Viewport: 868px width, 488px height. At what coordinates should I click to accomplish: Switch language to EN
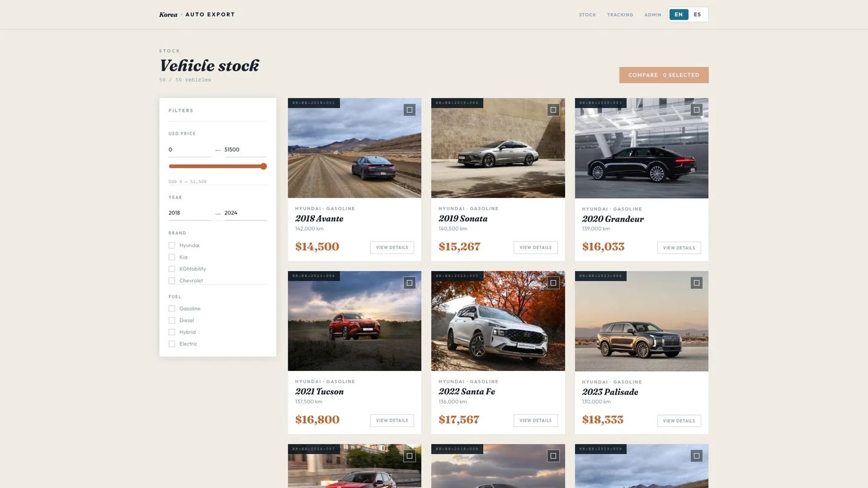(x=679, y=14)
